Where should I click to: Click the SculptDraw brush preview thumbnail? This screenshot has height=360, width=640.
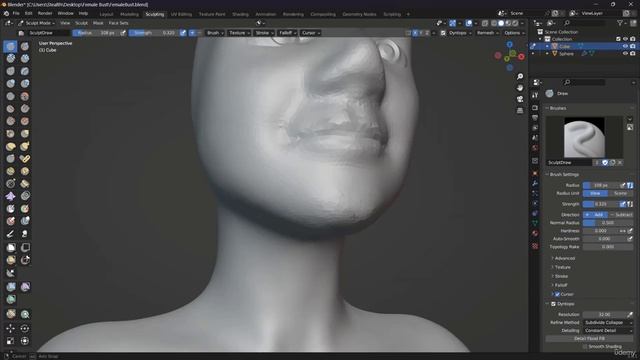click(584, 138)
